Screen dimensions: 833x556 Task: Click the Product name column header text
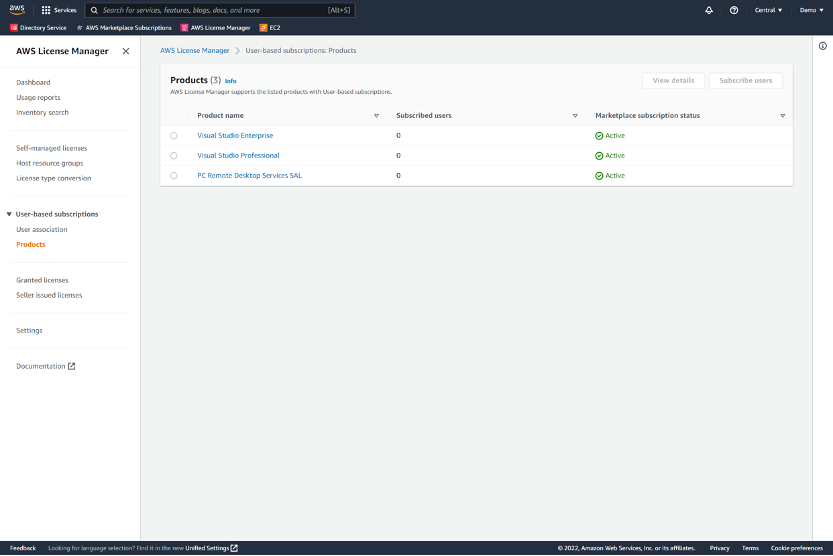click(220, 116)
